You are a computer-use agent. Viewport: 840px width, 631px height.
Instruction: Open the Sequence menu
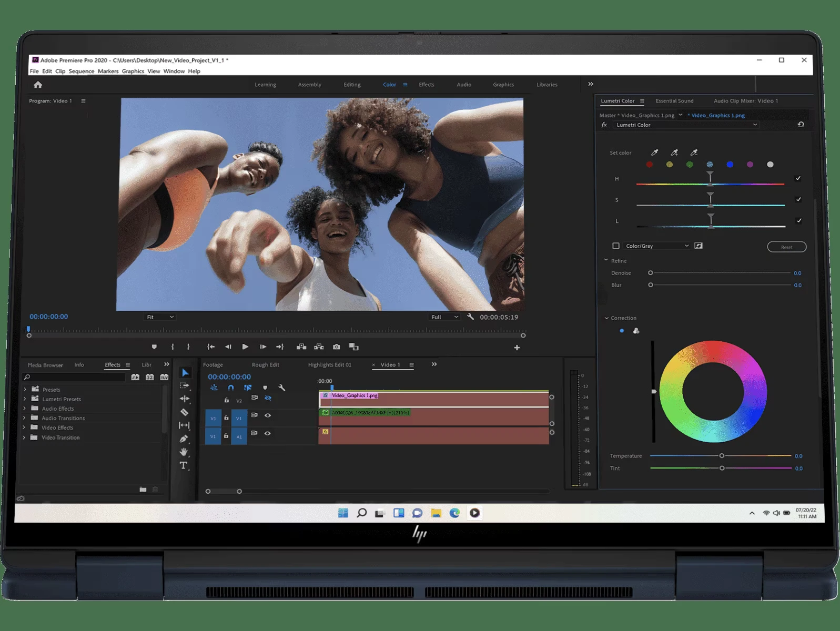click(82, 72)
